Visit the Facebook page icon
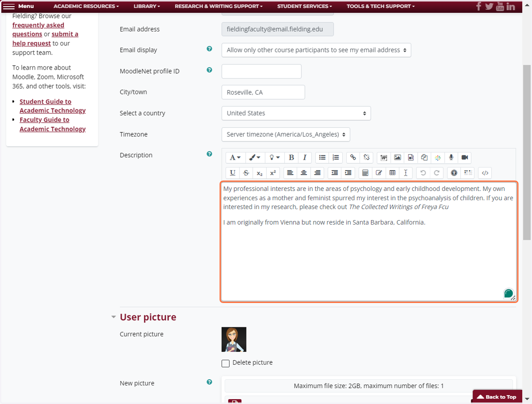Viewport: 532px width, 404px height. pyautogui.click(x=479, y=6)
